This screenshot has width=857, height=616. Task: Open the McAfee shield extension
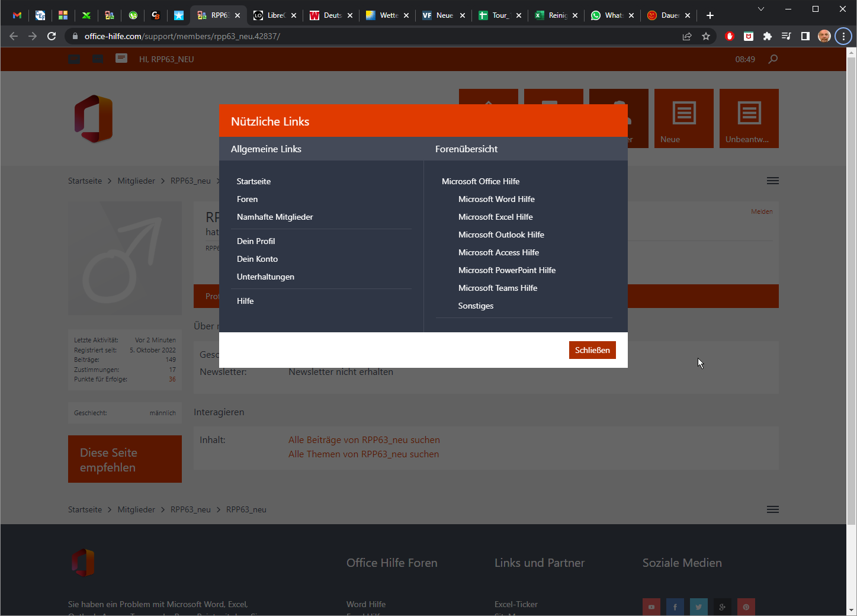pos(749,36)
